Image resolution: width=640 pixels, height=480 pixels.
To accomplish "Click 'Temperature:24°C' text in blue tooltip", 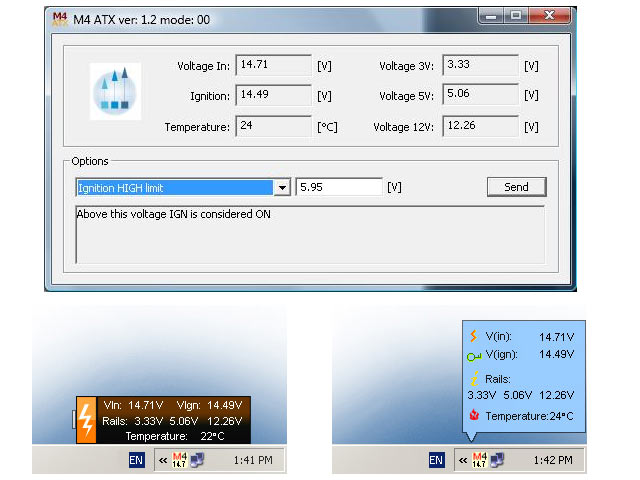I will tap(529, 416).
